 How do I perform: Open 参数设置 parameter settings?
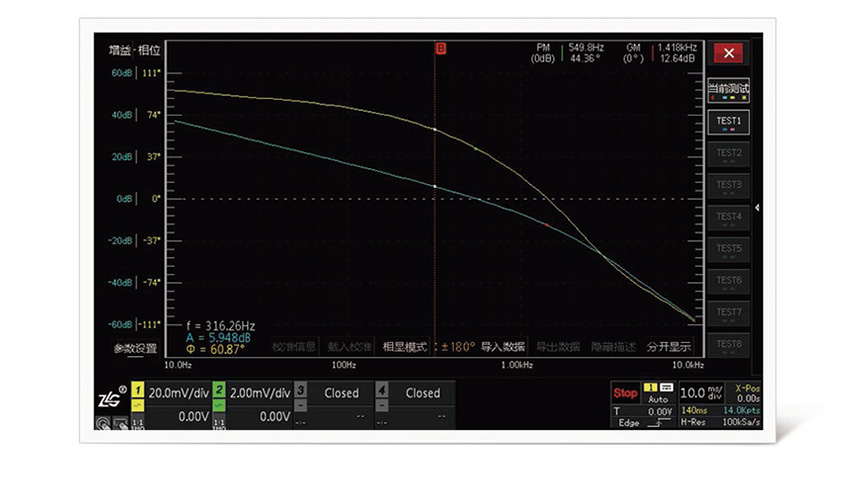(x=135, y=348)
